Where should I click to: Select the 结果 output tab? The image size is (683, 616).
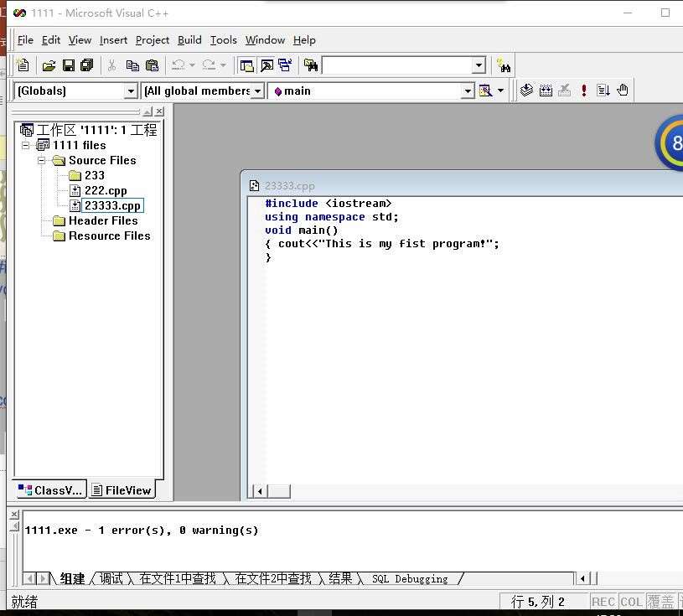click(x=340, y=578)
